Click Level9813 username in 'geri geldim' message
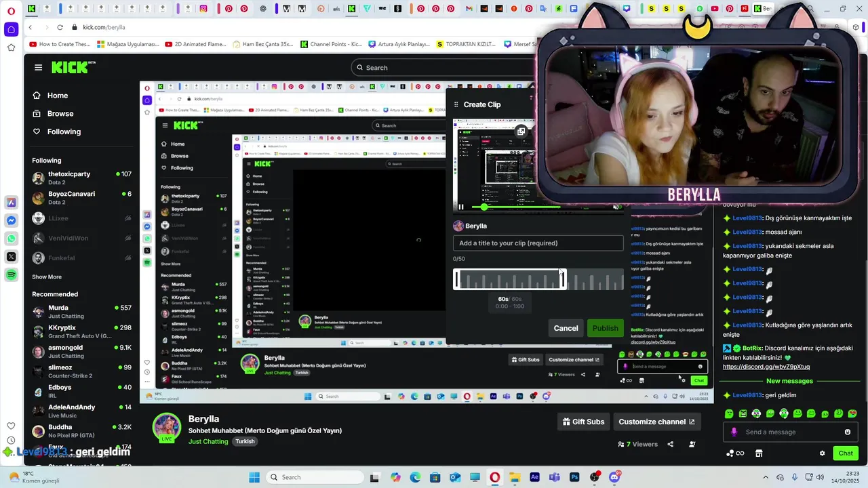This screenshot has width=868, height=488. [x=747, y=395]
